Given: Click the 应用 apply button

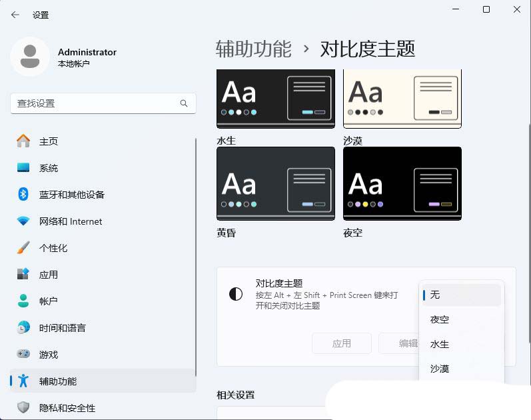Looking at the screenshot, I should pyautogui.click(x=342, y=343).
